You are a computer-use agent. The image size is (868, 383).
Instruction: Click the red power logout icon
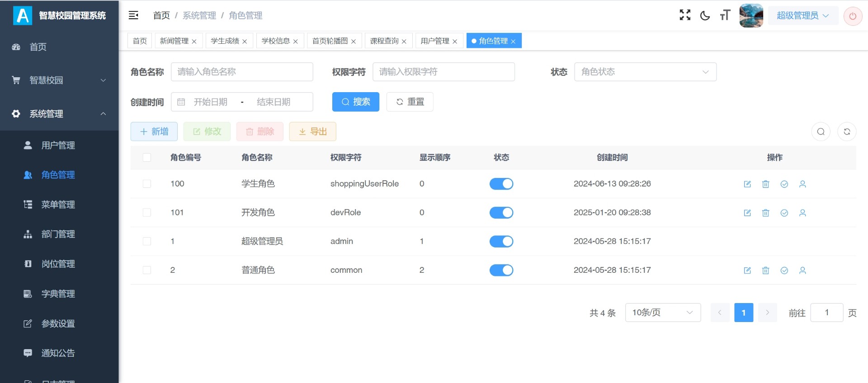853,16
